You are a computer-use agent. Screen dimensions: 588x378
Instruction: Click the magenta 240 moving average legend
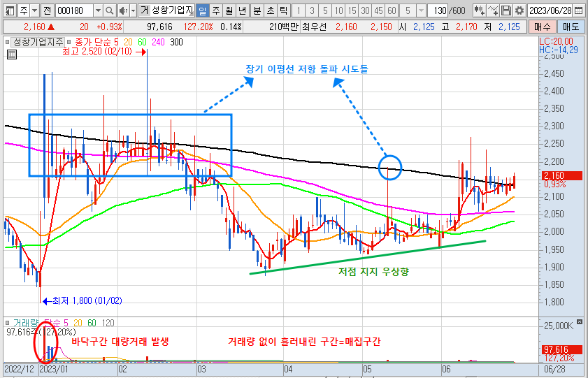(158, 42)
